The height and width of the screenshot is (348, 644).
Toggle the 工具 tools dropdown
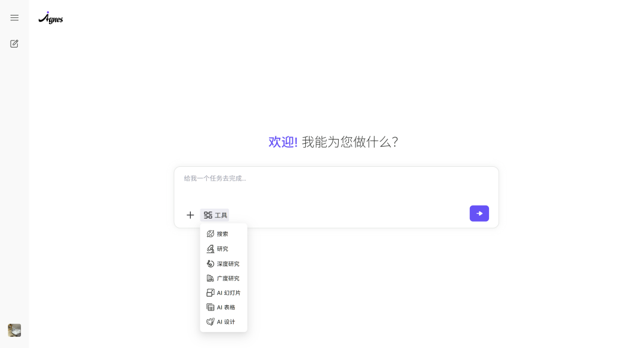tap(215, 215)
